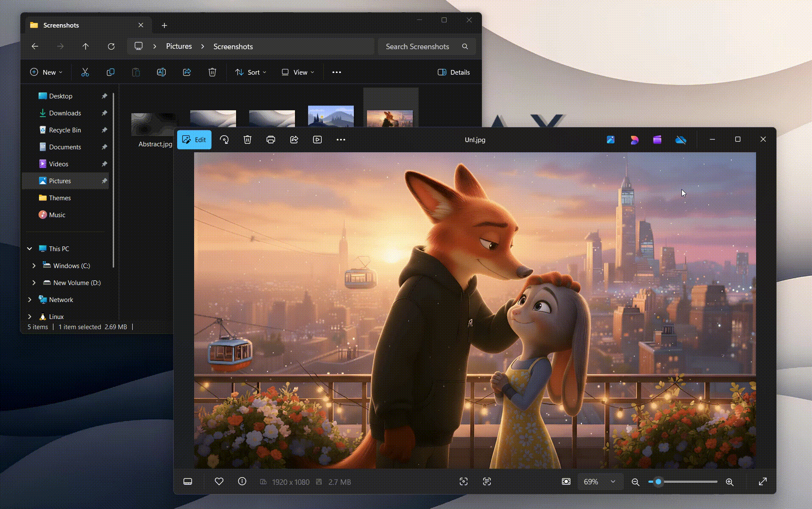
Task: Click the Search Screenshots field
Action: [427, 46]
